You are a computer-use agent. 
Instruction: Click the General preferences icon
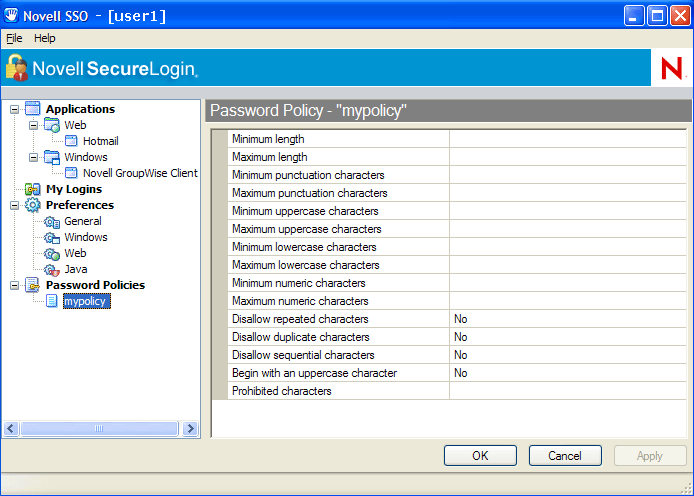[52, 221]
